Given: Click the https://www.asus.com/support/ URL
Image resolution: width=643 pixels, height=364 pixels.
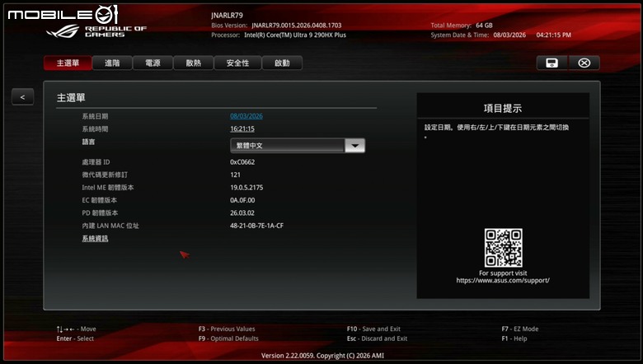Looking at the screenshot, I should pos(503,281).
